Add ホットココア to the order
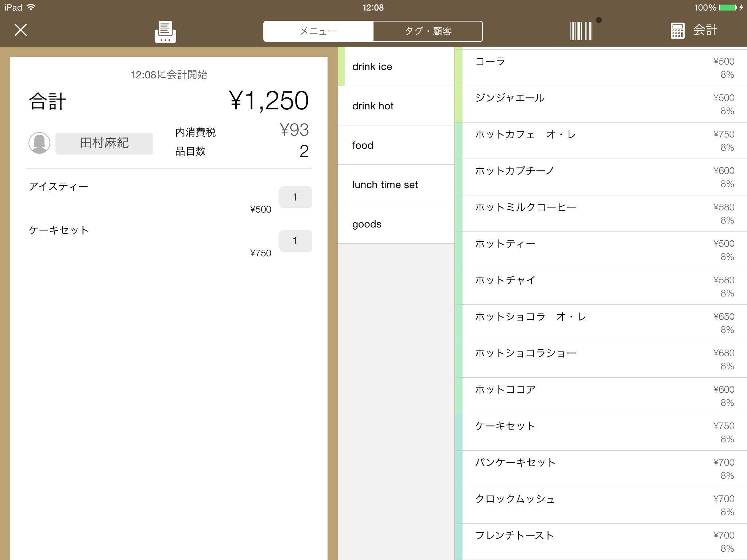 tap(601, 396)
